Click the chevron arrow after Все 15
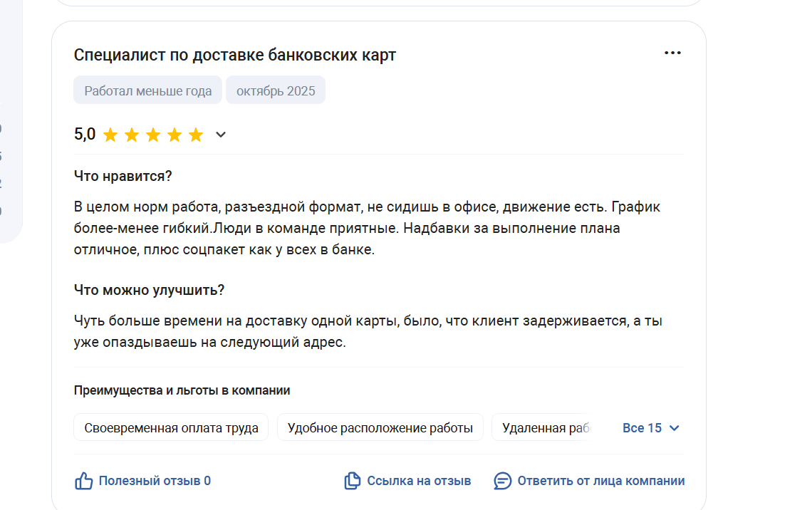Image resolution: width=812 pixels, height=510 pixels. click(675, 428)
